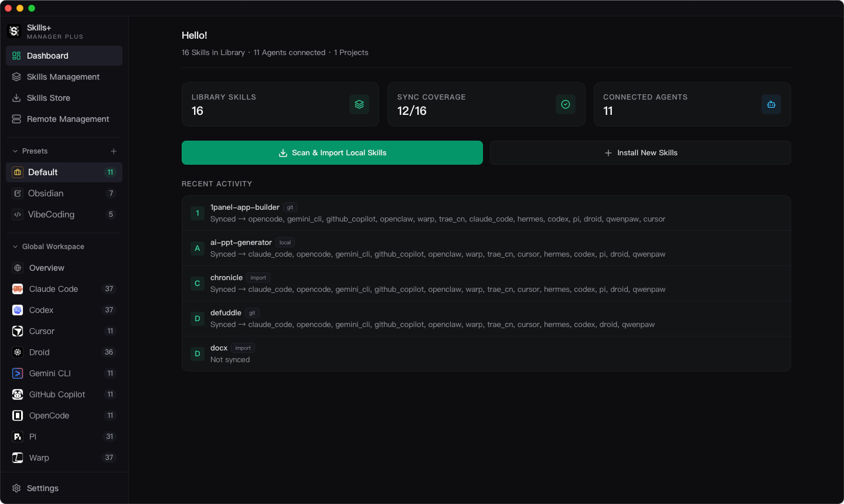Go to Skills Store

point(64,98)
